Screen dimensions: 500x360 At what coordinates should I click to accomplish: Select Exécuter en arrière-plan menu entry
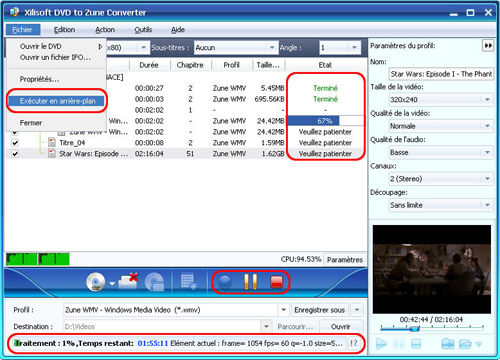[56, 101]
